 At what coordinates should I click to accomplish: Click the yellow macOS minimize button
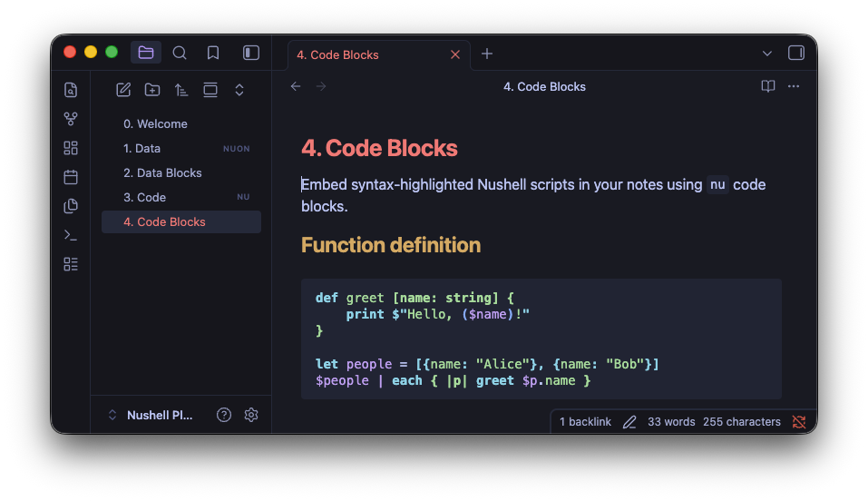coord(91,52)
